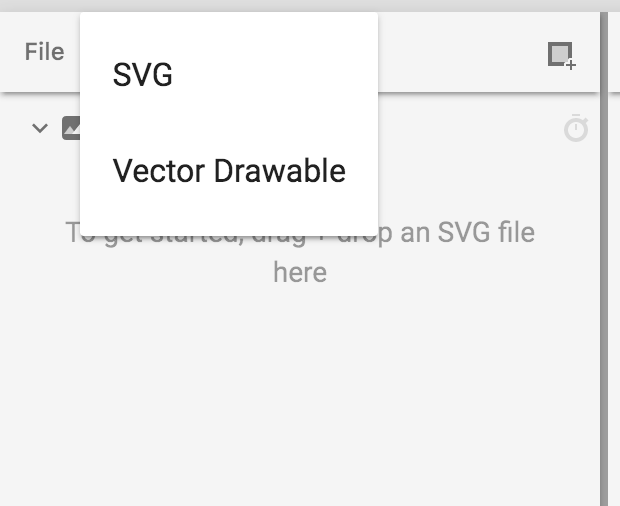
Task: Click the word "here" in the hint
Action: [300, 272]
